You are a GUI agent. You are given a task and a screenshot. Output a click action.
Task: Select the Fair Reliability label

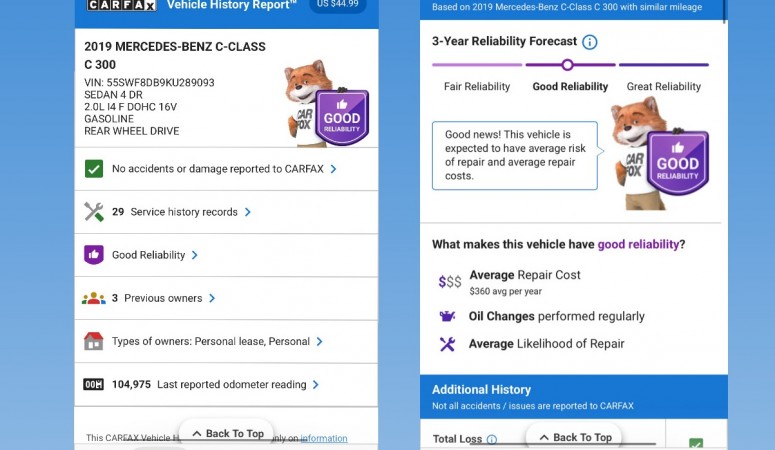pyautogui.click(x=477, y=87)
